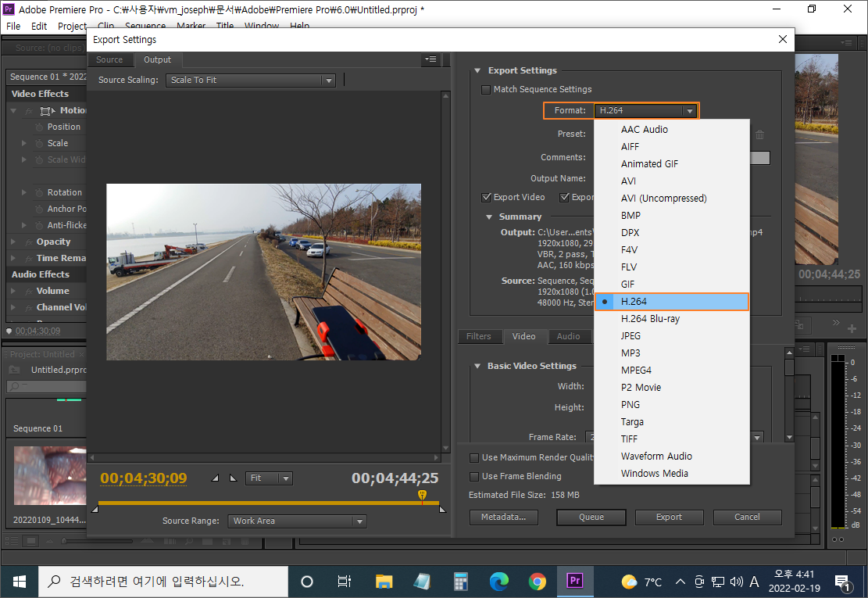Viewport: 868px width, 598px height.
Task: Choose Windows Media format option
Action: click(x=672, y=474)
